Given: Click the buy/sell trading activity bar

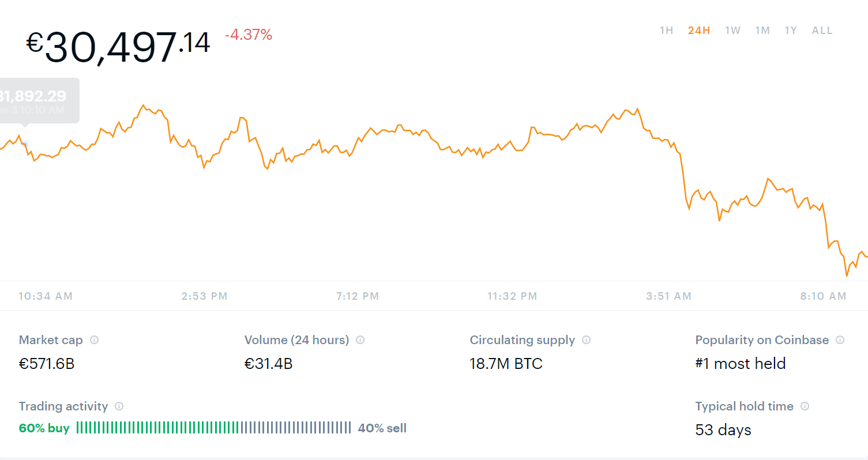Looking at the screenshot, I should [x=213, y=428].
